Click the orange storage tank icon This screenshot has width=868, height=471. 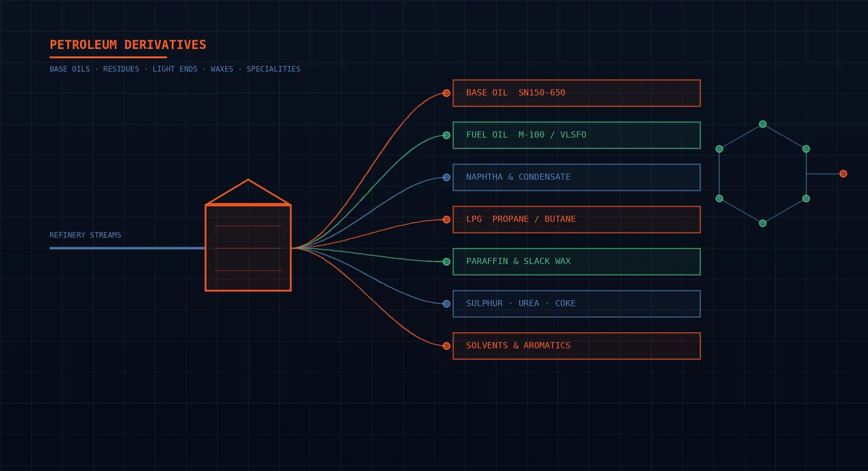coord(248,235)
